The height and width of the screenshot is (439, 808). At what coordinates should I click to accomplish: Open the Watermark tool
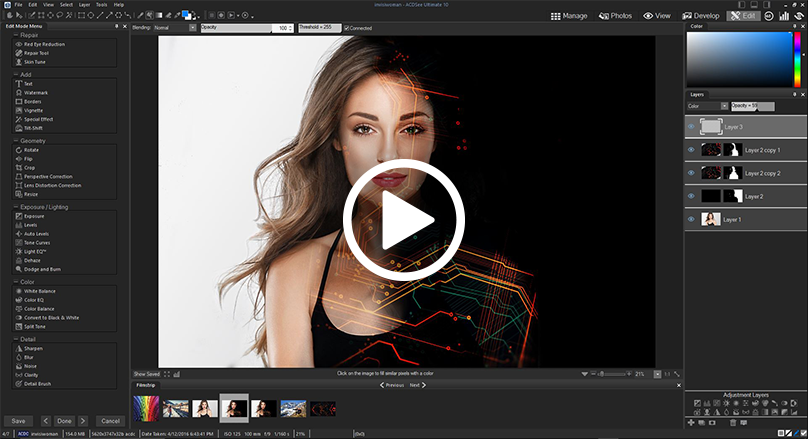tap(36, 92)
